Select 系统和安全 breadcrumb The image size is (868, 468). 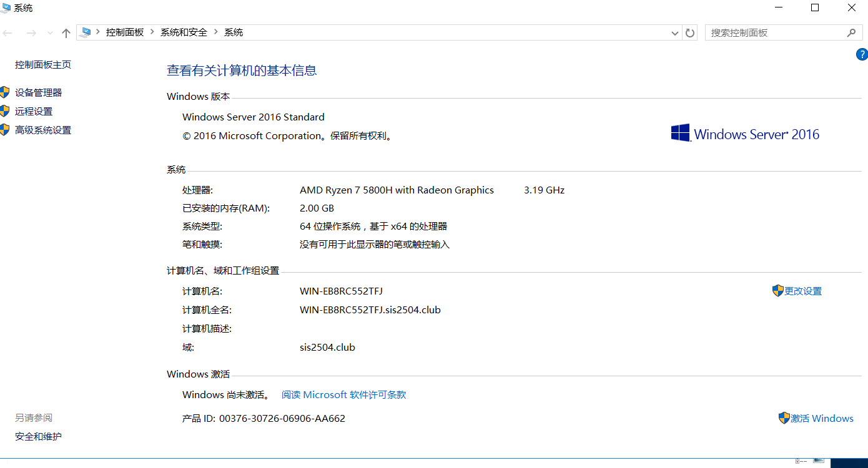pos(184,32)
